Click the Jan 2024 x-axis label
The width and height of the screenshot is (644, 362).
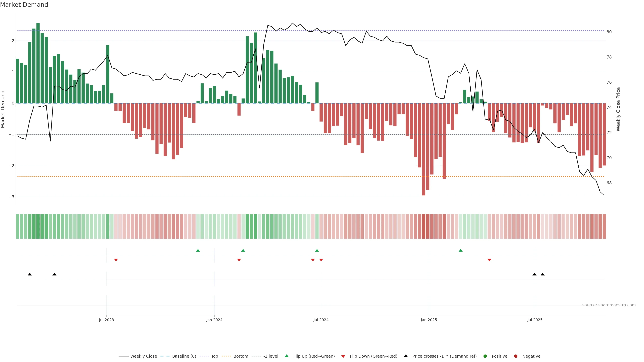click(x=214, y=320)
